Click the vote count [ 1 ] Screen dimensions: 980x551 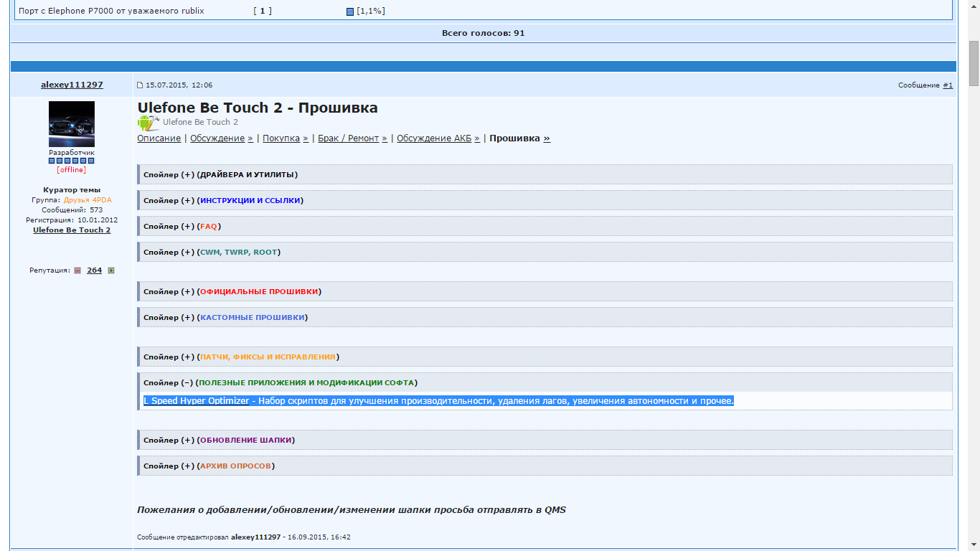click(263, 11)
